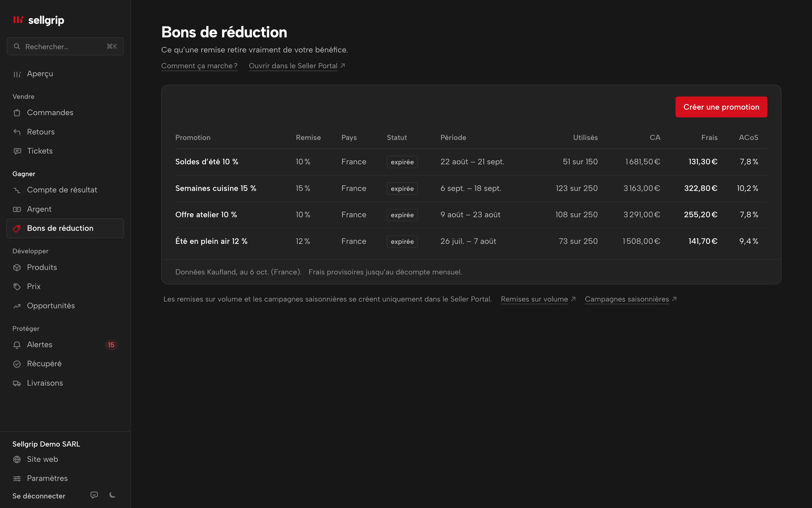Click the Frais value 322,80 €
The height and width of the screenshot is (508, 812).
[x=701, y=188]
